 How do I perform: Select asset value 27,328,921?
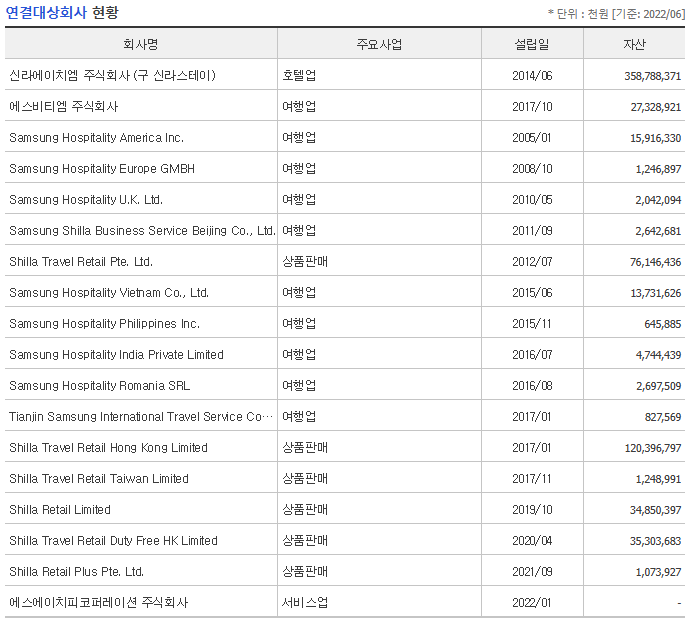[x=656, y=107]
